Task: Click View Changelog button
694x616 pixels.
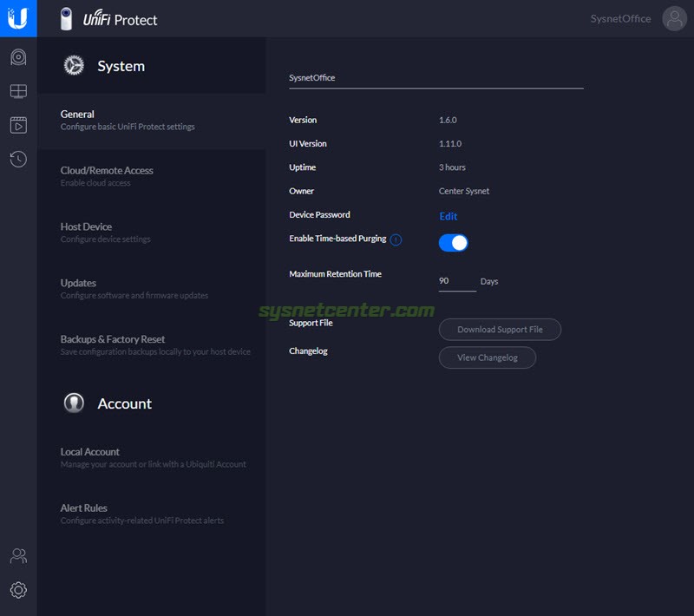Action: (488, 357)
